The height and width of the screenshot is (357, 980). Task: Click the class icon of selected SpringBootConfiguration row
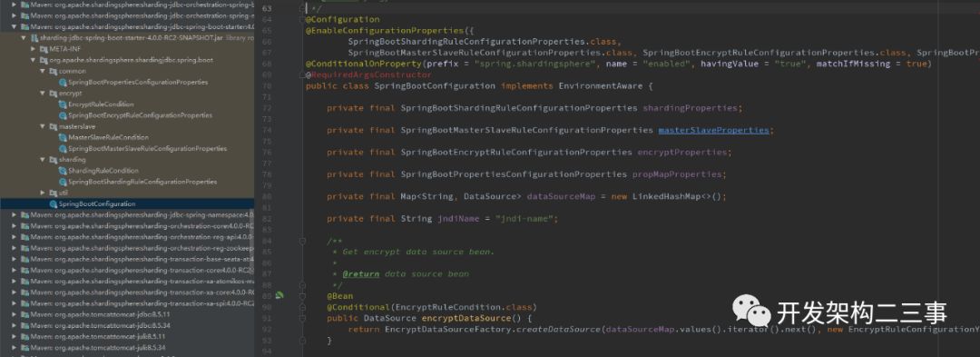[x=54, y=203]
